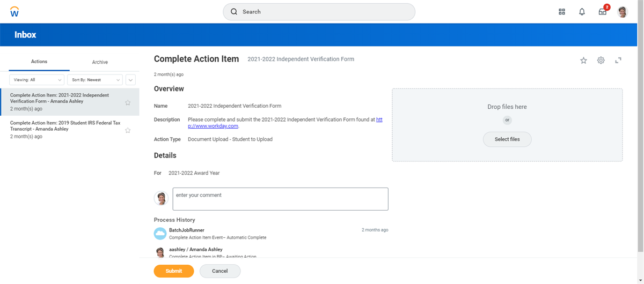This screenshot has width=644, height=284.
Task: Star the 2019 Student IRS Transcript item
Action: point(128,130)
